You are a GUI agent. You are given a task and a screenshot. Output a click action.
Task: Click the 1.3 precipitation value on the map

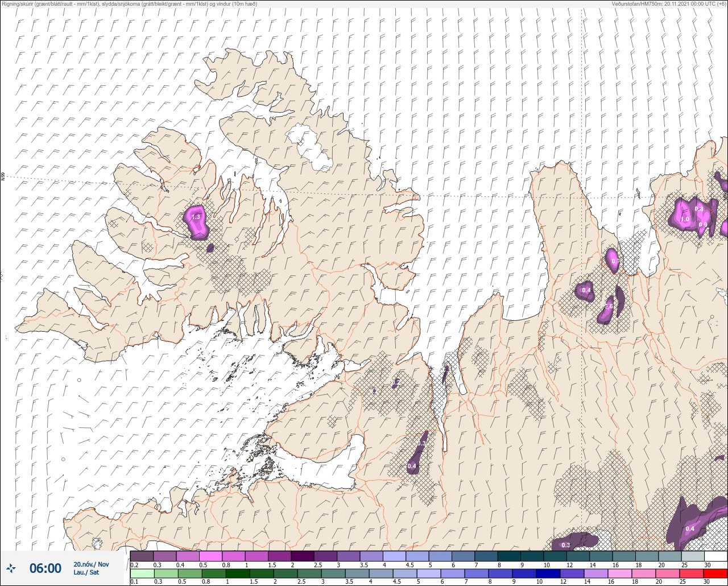(x=196, y=217)
